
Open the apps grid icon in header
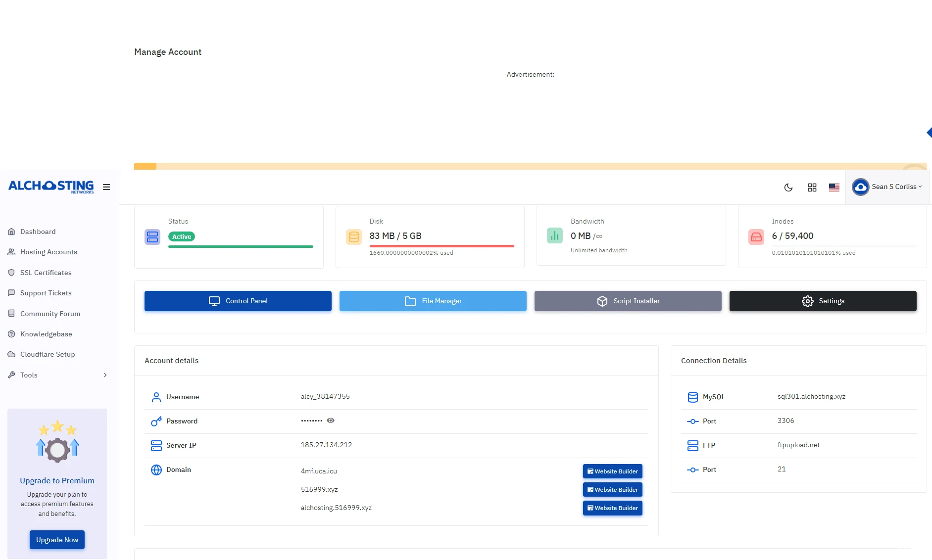812,187
